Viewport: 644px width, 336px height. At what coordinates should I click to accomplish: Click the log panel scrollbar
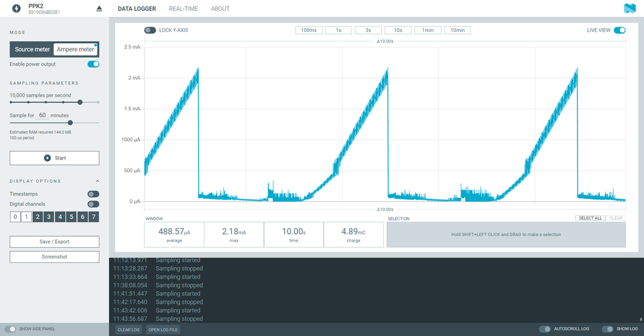click(641, 319)
